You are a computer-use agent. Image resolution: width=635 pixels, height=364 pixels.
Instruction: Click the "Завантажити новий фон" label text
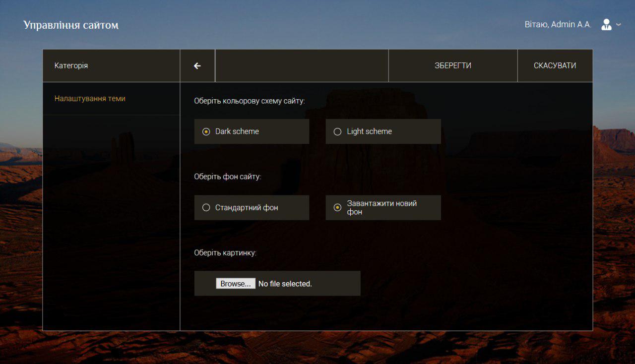point(381,207)
